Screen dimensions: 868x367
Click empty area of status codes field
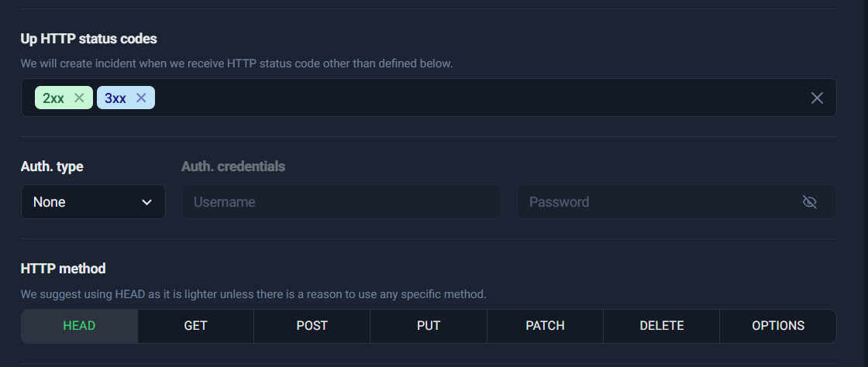click(465, 98)
